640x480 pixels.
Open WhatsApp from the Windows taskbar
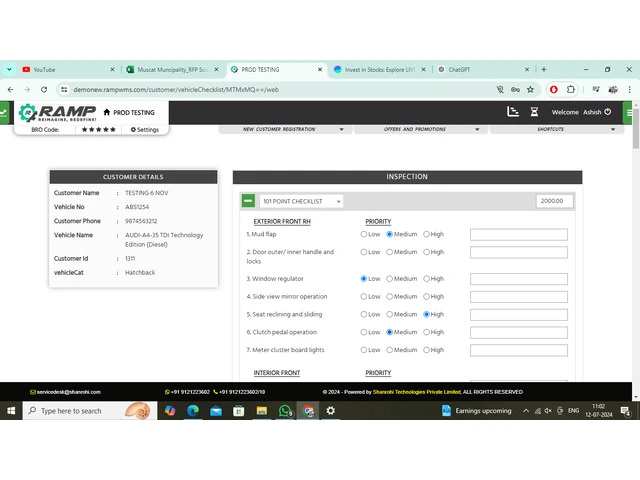[285, 411]
